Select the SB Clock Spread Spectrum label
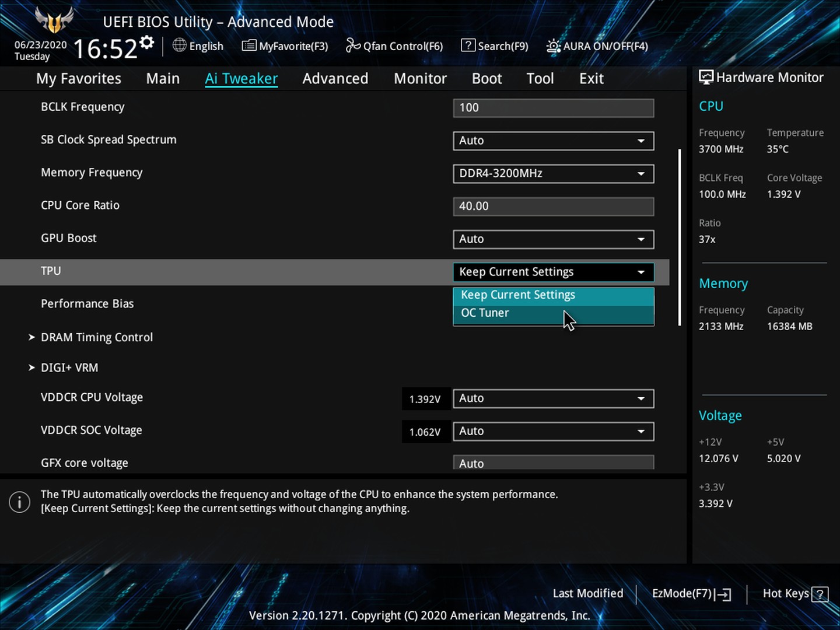The width and height of the screenshot is (840, 630). (108, 139)
